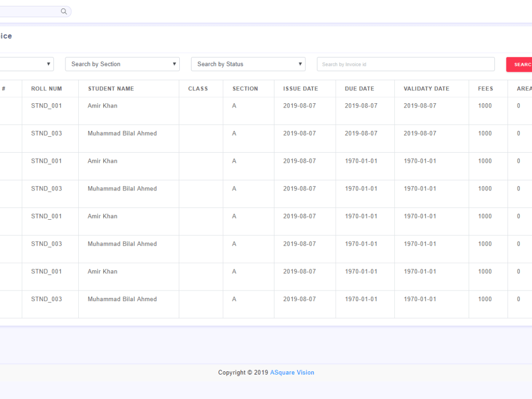Image resolution: width=532 pixels, height=399 pixels.
Task: Click Amir Khan in the row due 2019-08-07
Action: [x=103, y=105]
